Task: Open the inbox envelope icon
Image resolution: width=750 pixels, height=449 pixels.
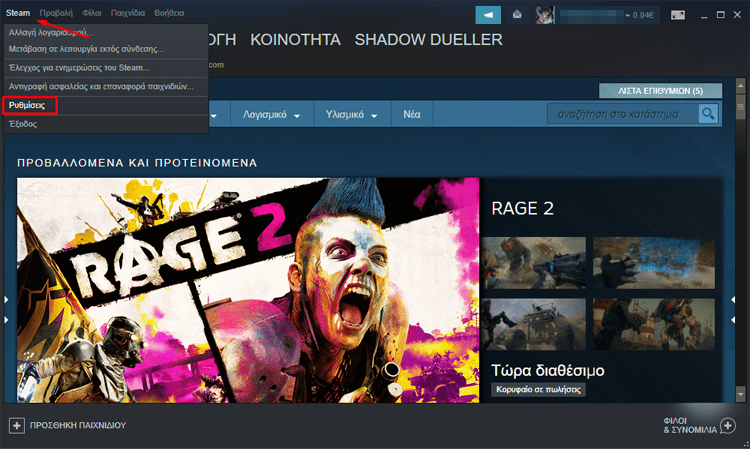Action: [517, 15]
